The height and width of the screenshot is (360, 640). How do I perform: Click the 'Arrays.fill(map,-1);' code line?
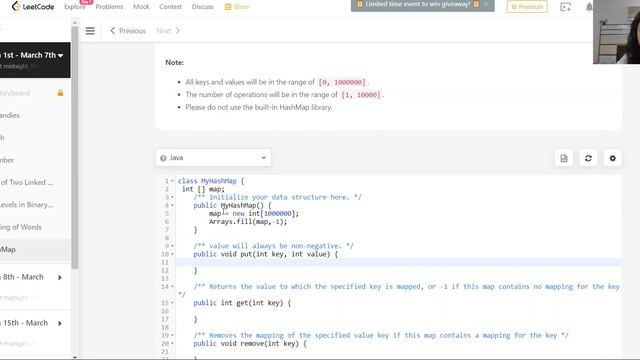[x=248, y=222]
